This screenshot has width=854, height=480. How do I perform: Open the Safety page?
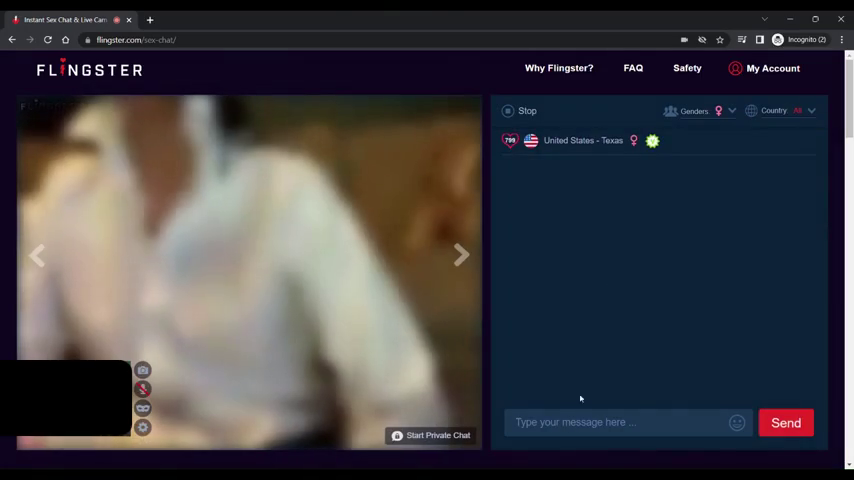point(687,68)
